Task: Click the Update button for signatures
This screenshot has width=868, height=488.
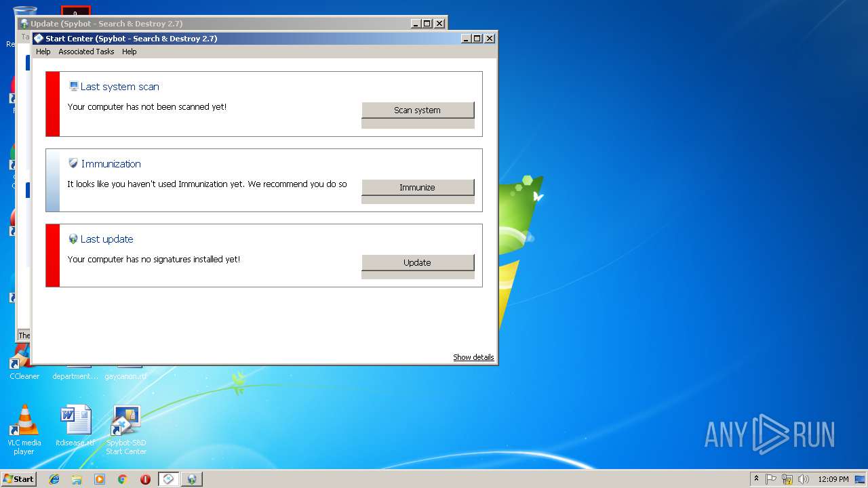Action: (x=417, y=262)
